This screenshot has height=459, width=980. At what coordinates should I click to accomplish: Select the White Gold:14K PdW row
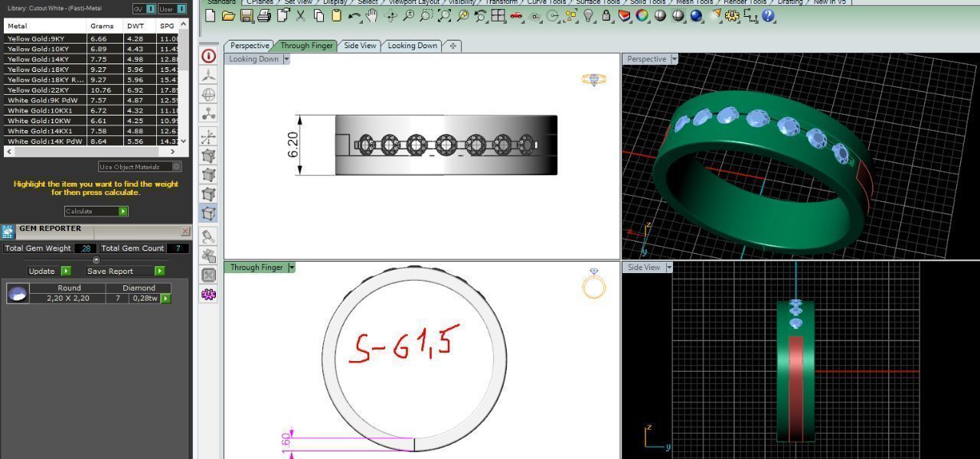click(x=92, y=142)
